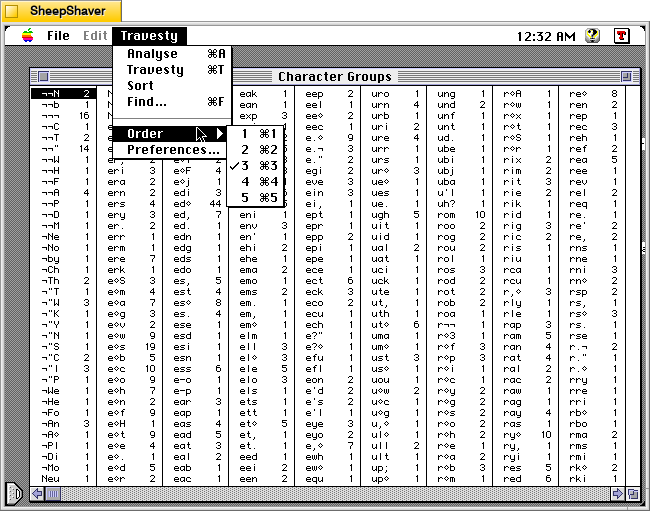Select the e.◇ group with count 9

327,138
